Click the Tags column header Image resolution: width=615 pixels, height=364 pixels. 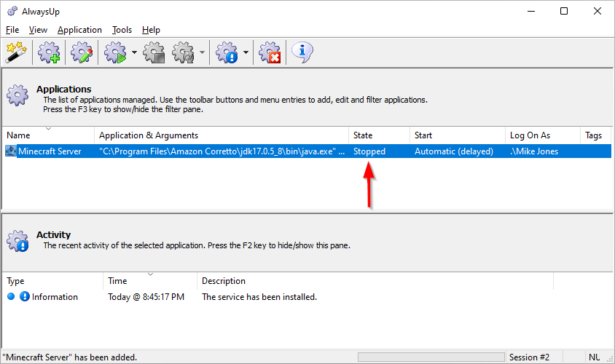pos(595,135)
